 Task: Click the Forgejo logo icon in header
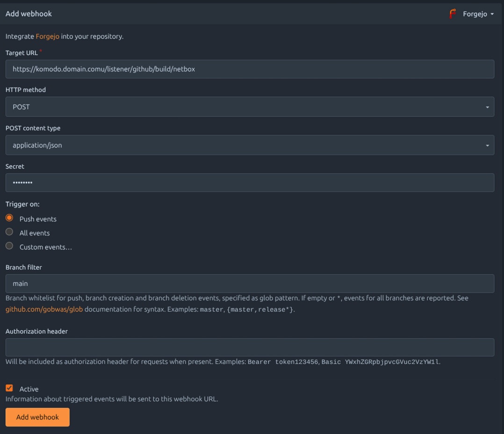click(x=452, y=14)
